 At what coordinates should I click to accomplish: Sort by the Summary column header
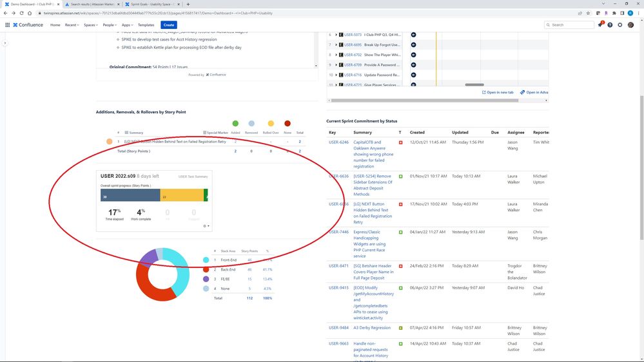363,133
